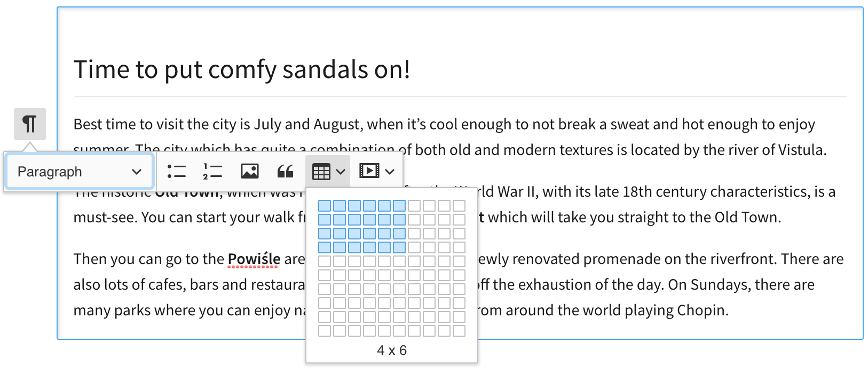868x372 pixels.
Task: Pick the bottom-right cell of table grid
Action: pos(459,331)
